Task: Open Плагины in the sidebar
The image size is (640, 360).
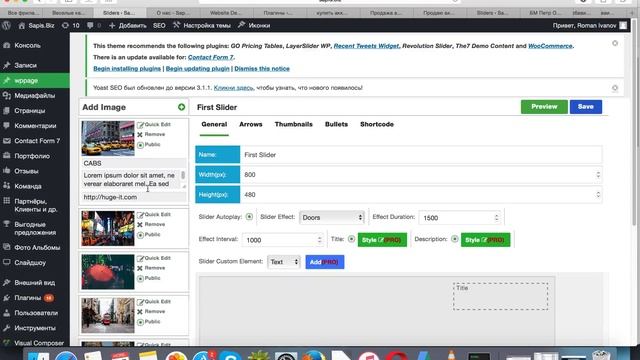Action: (27, 298)
